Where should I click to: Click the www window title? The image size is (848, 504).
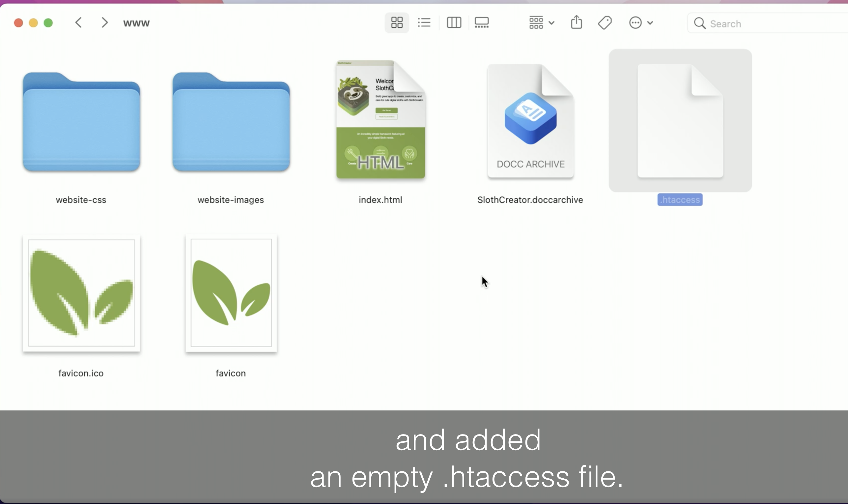(x=136, y=23)
